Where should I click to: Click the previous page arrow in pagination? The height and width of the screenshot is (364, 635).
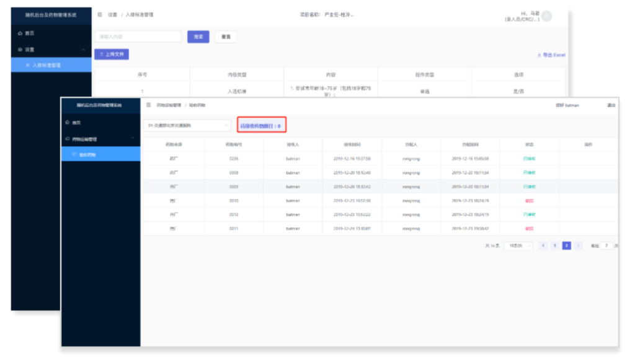click(x=543, y=246)
